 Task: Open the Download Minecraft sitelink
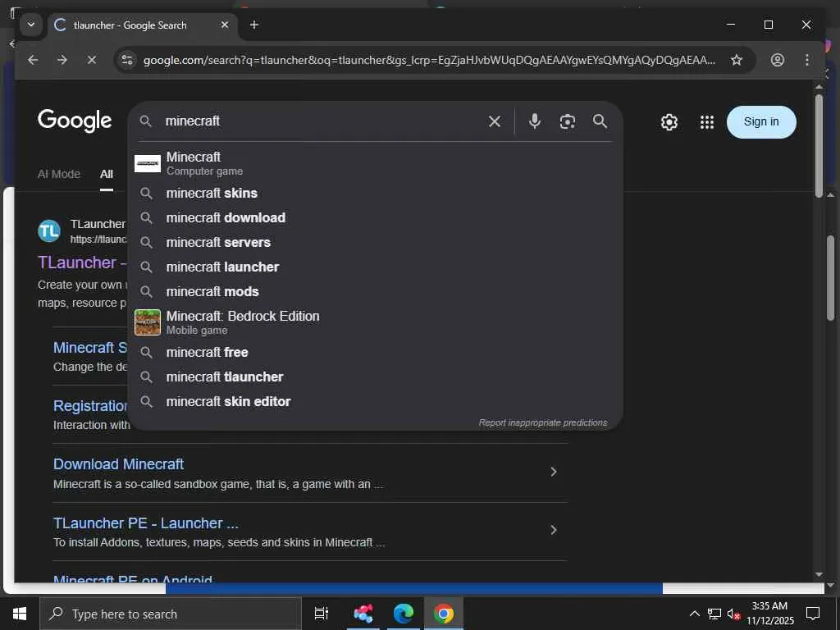tap(118, 464)
